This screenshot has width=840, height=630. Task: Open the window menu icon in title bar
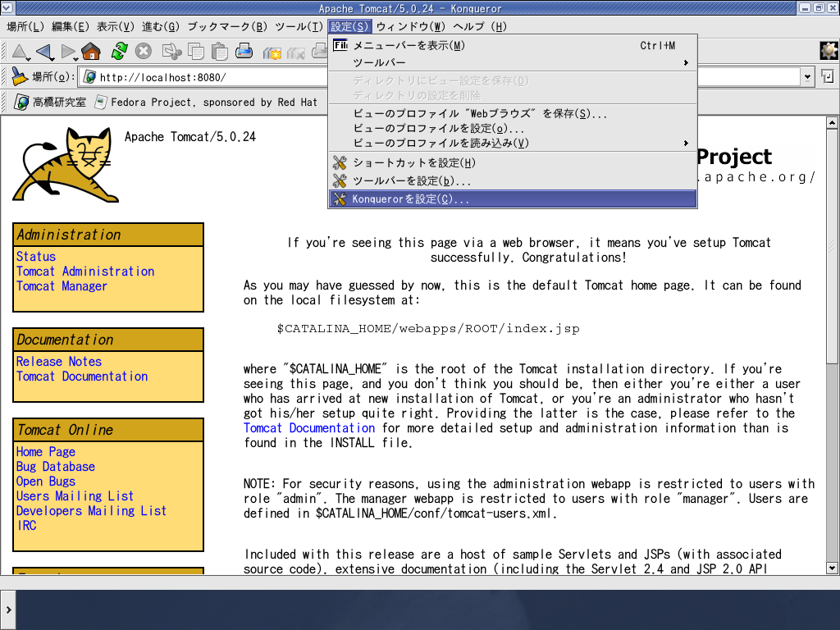coord(7,7)
